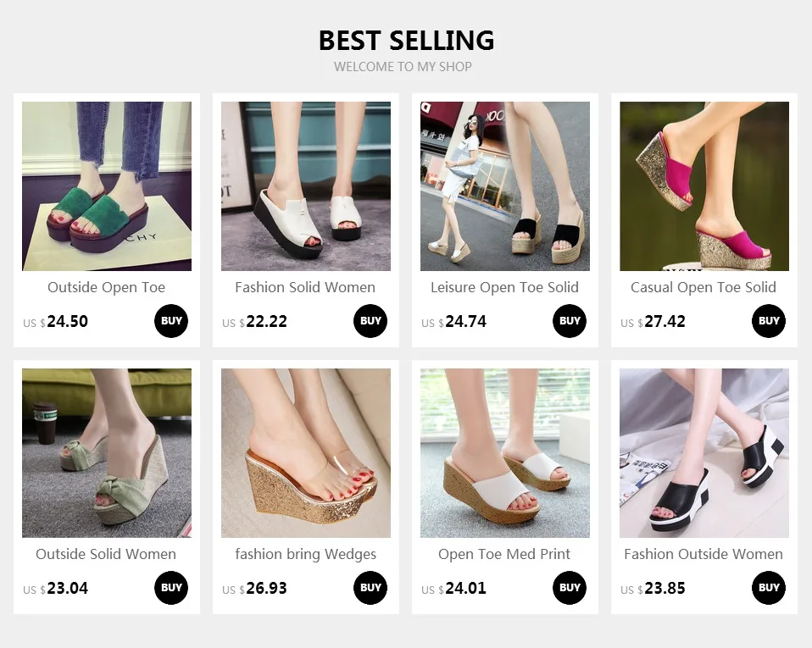This screenshot has width=812, height=648.
Task: Click BUY button for $24.50 green sandals
Action: (x=171, y=321)
